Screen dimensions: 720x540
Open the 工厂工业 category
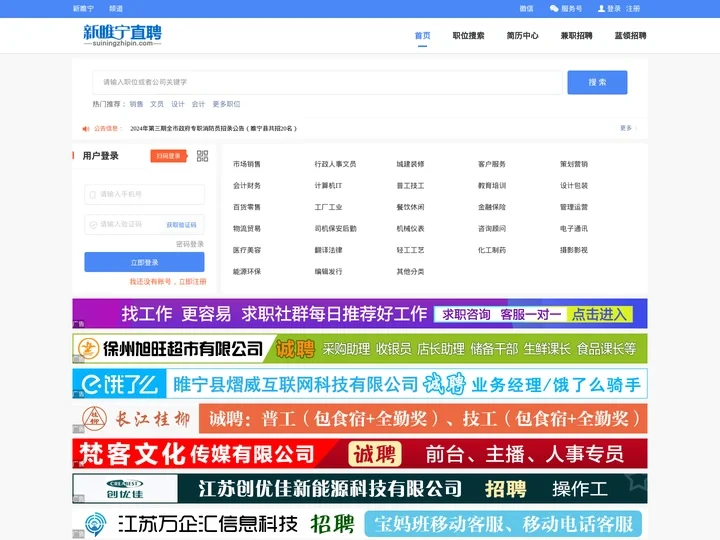pyautogui.click(x=328, y=207)
